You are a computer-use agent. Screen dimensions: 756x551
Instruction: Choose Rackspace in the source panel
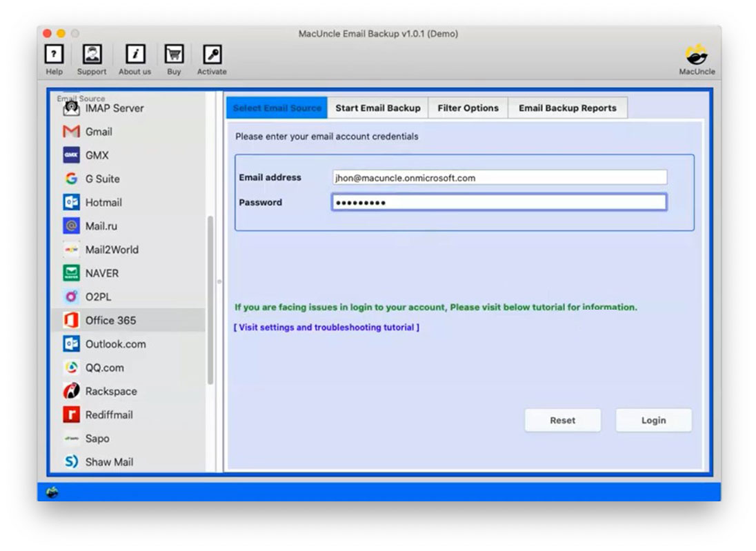pyautogui.click(x=109, y=391)
